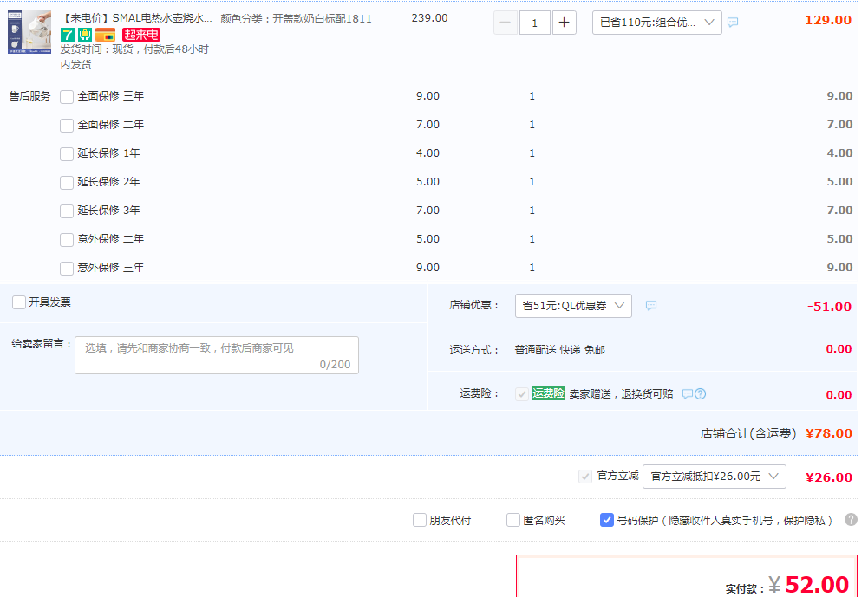Click help icon next to 号码保护
Image resolution: width=868 pixels, height=597 pixels.
[851, 520]
